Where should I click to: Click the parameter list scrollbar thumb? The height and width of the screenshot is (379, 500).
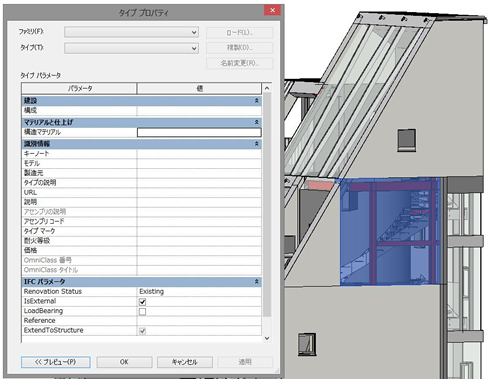tap(267, 205)
